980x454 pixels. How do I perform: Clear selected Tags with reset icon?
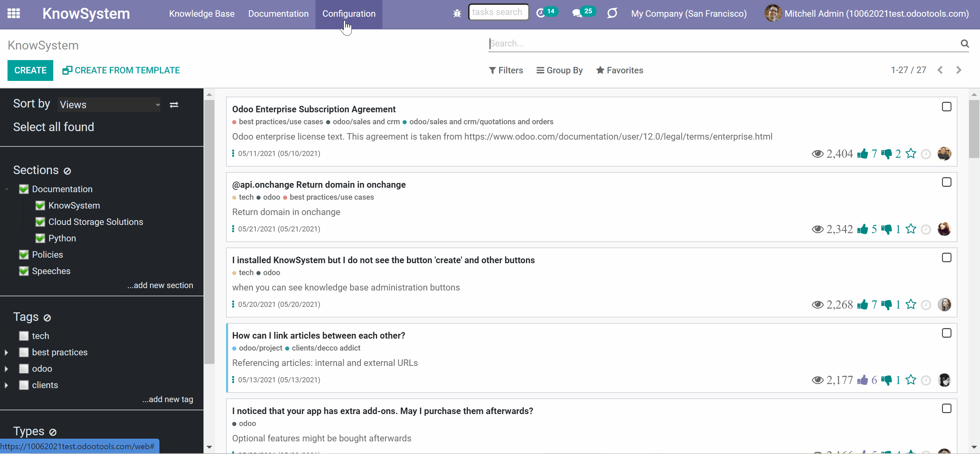47,318
